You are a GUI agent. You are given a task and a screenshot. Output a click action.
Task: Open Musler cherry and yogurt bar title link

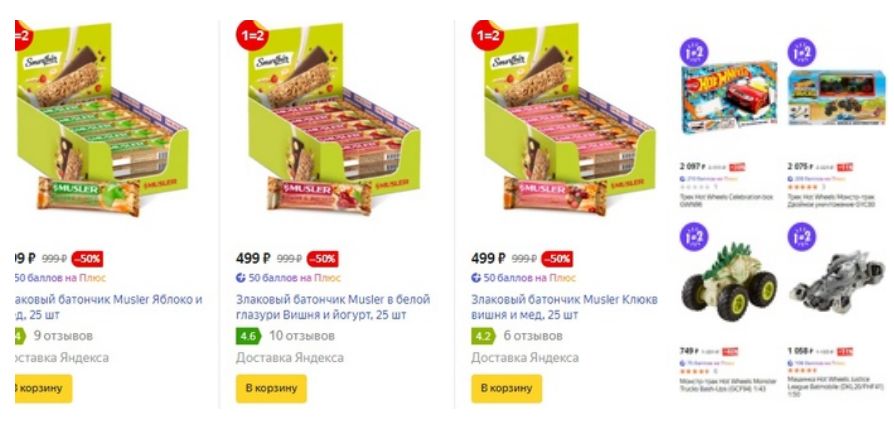pyautogui.click(x=333, y=307)
